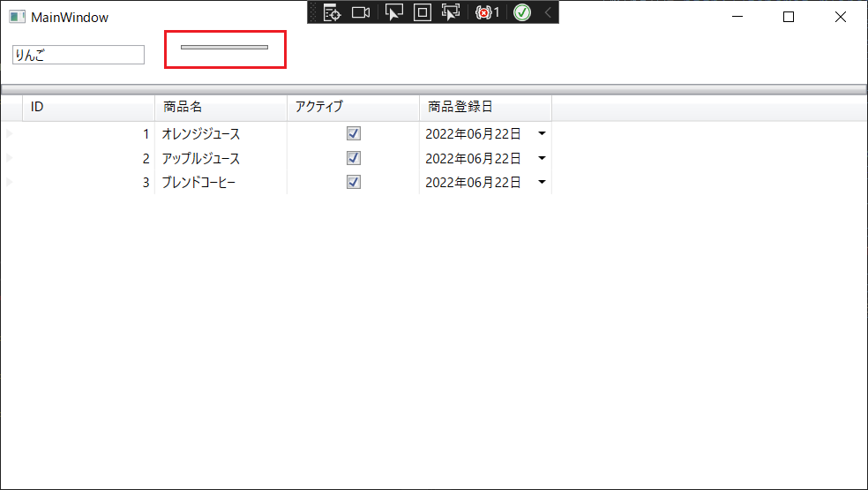Click the select-all corner of the data grid

click(11, 108)
